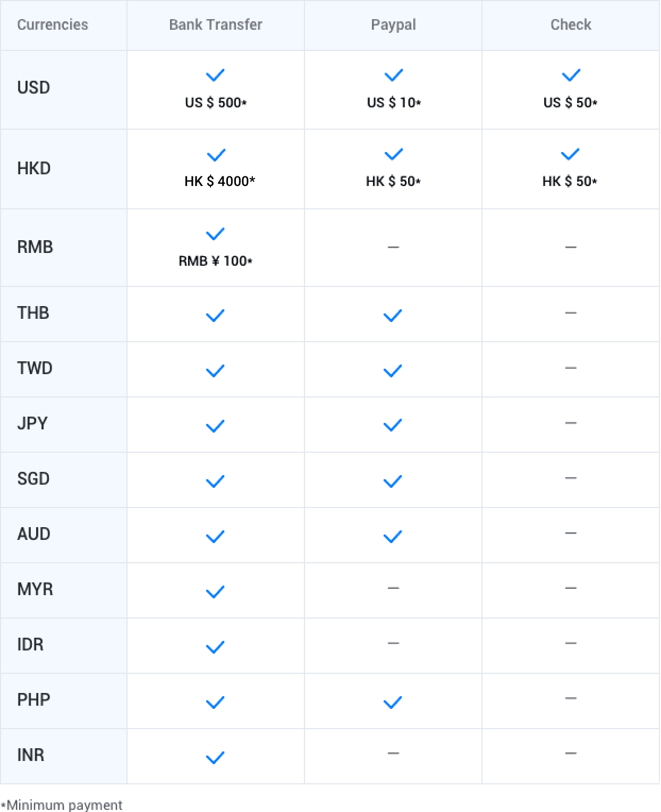Viewport: 661px width, 812px height.
Task: Click the RMB ¥ 100 minimum amount
Action: (215, 261)
